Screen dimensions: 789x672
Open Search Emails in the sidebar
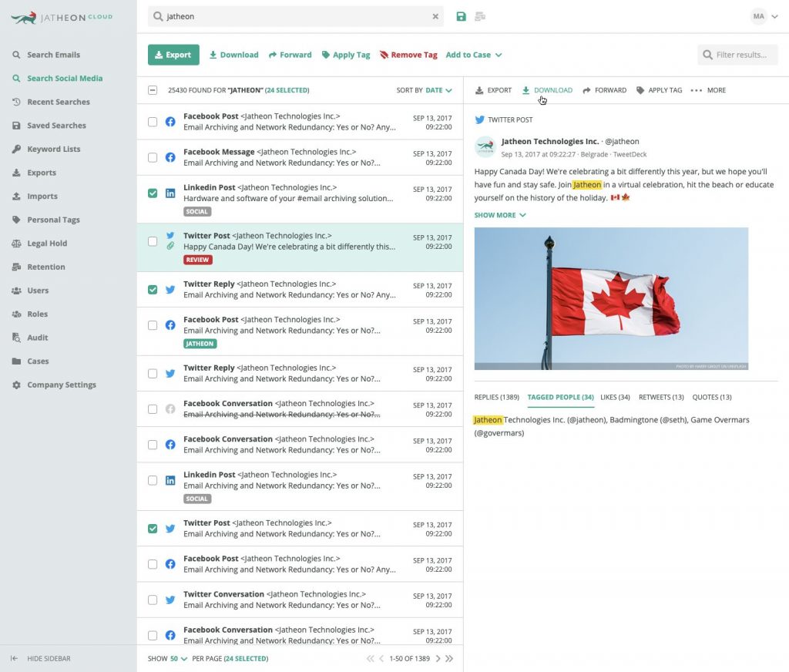coord(53,55)
